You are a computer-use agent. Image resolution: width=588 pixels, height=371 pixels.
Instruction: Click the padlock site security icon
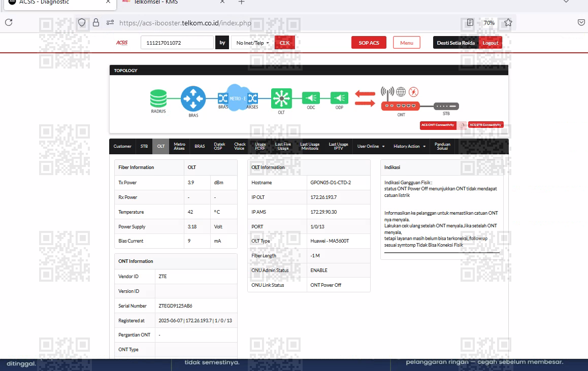point(96,22)
